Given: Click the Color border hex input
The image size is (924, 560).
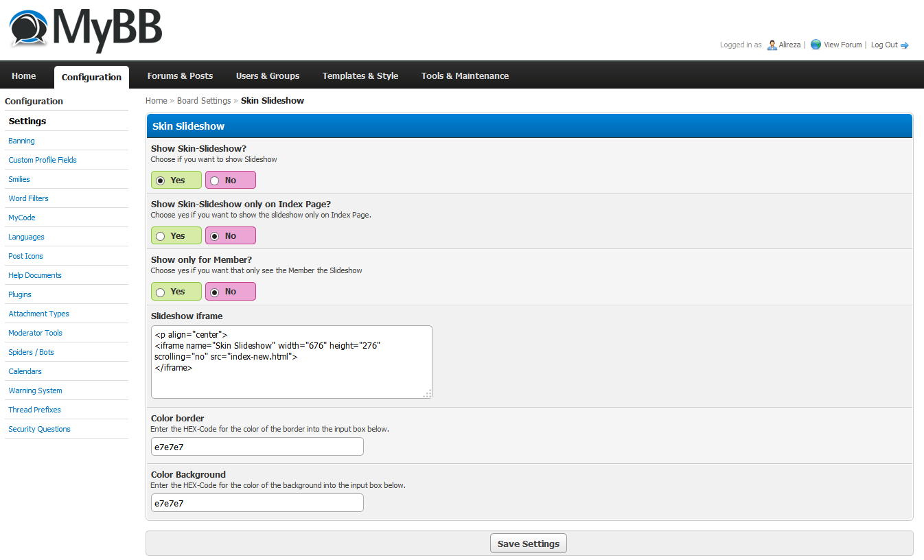Looking at the screenshot, I should tap(257, 447).
